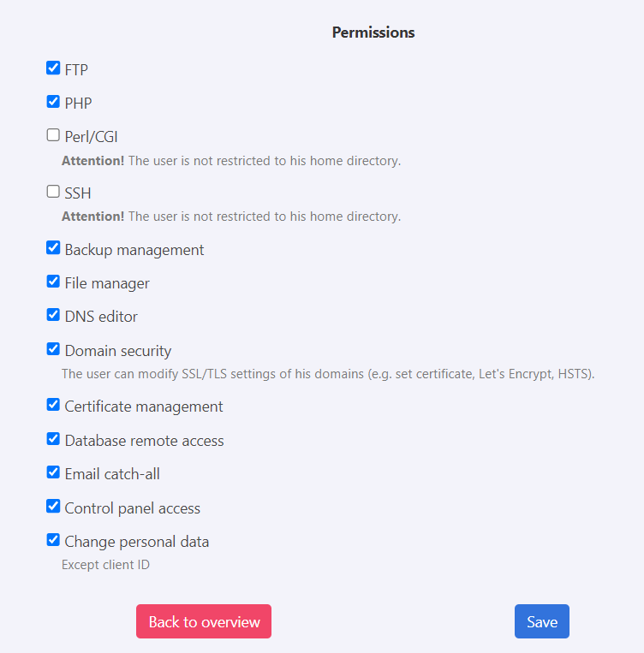644x653 pixels.
Task: Click the Back to overview button
Action: point(204,621)
